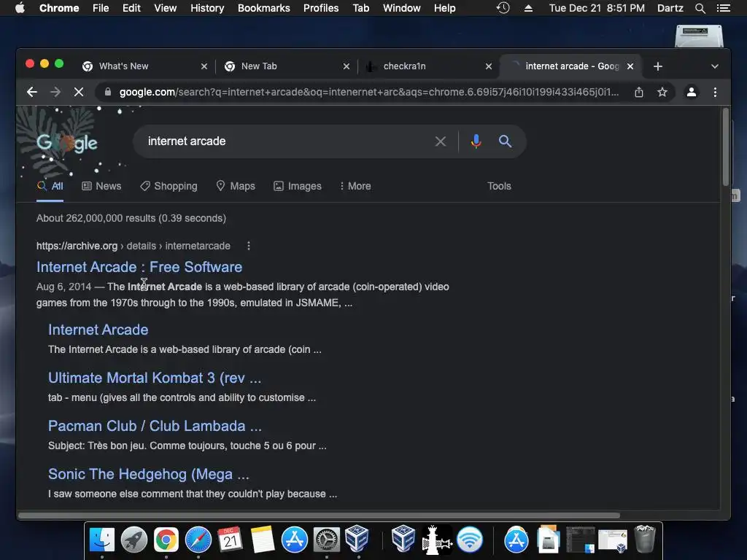Share this page from address bar
Screen dimensions: 747x560
click(639, 92)
